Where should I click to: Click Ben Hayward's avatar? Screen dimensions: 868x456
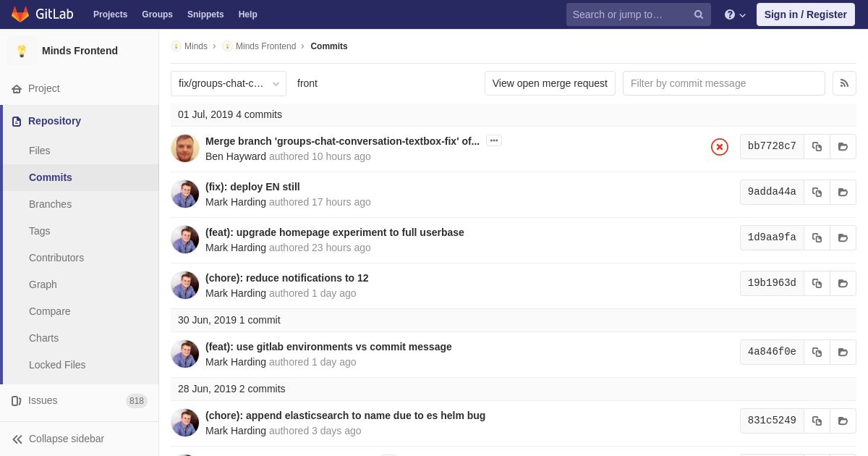[x=185, y=148]
